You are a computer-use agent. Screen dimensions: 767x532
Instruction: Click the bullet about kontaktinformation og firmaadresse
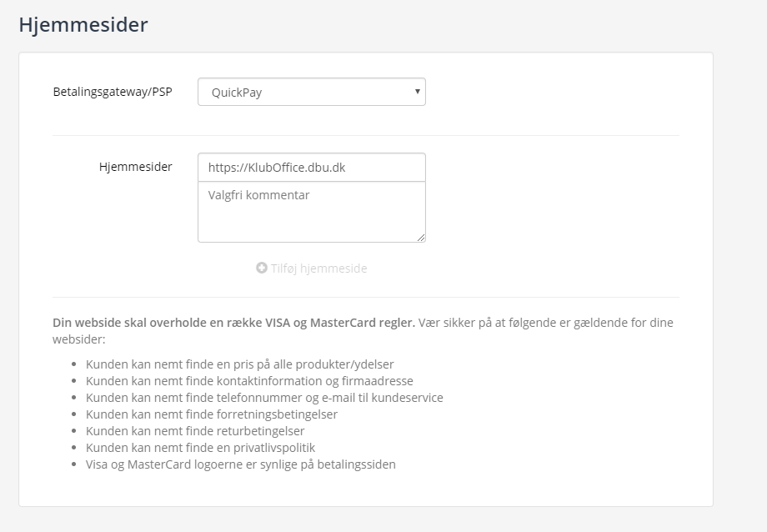(249, 381)
